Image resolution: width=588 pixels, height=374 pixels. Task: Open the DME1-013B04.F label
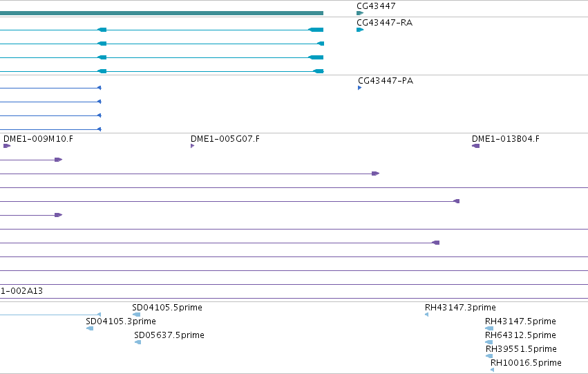pyautogui.click(x=506, y=139)
